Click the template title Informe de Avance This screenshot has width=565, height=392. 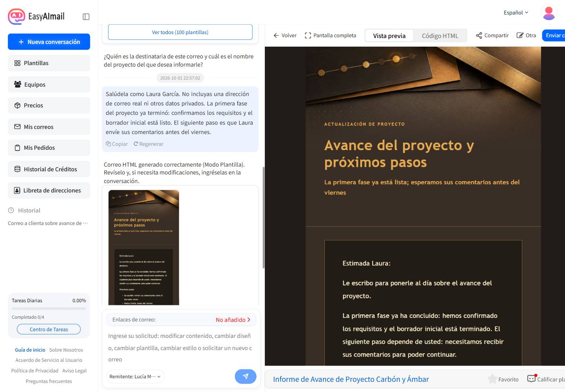(351, 379)
